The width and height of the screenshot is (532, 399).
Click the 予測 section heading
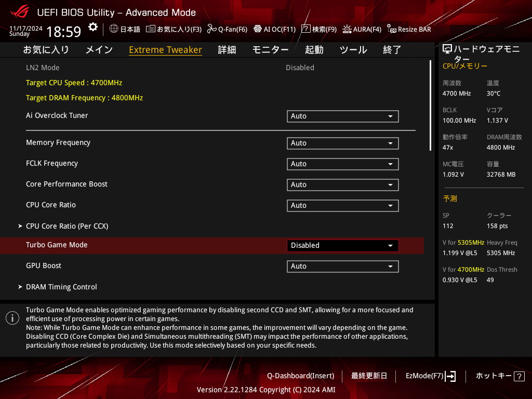tap(450, 198)
